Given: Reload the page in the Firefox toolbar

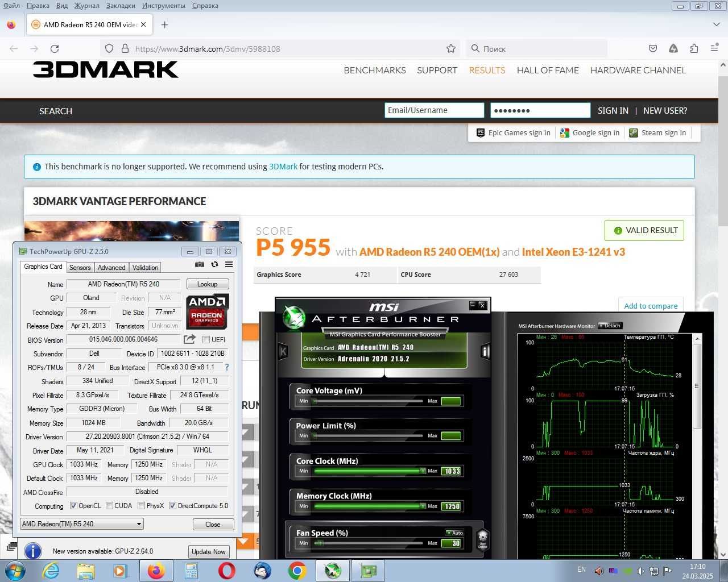Looking at the screenshot, I should (55, 49).
